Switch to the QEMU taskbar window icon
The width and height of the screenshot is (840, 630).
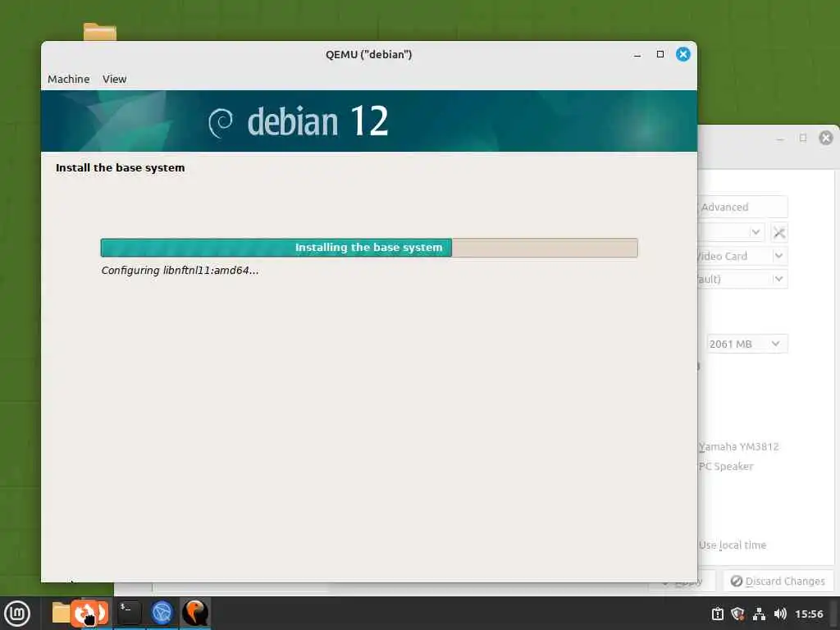coord(195,613)
